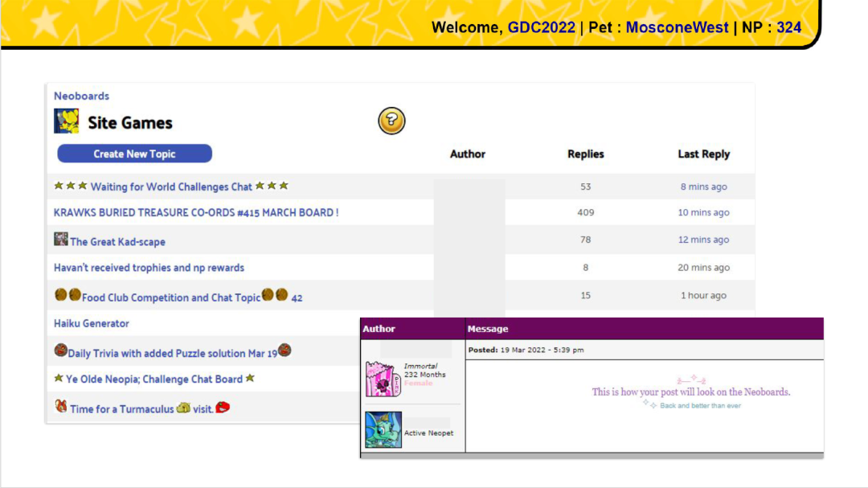Click the Author column header
Viewport: 868px width, 488px height.
(468, 154)
